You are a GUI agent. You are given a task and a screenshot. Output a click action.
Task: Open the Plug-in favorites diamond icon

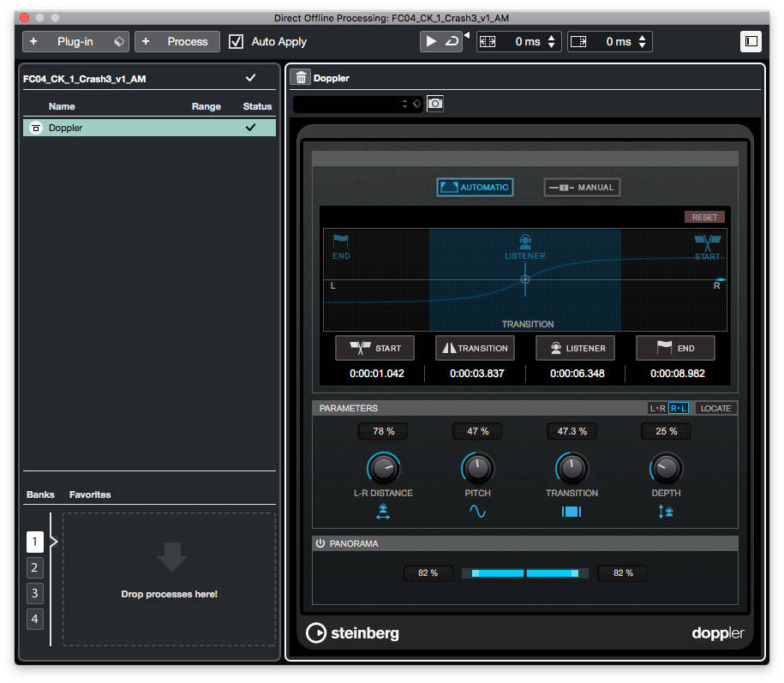click(x=119, y=41)
